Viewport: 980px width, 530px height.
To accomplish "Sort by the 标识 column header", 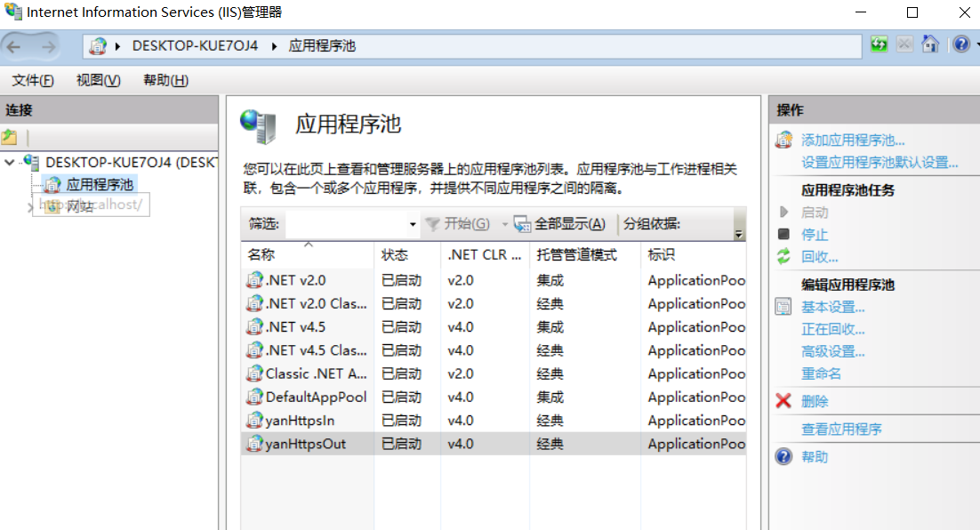I will coord(694,254).
